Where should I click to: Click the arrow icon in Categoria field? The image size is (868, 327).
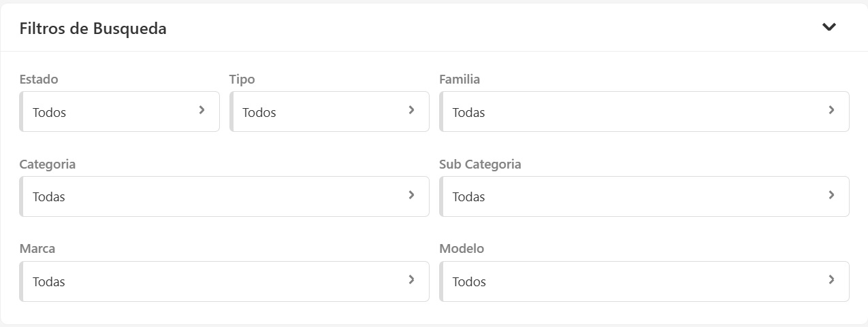pyautogui.click(x=411, y=195)
